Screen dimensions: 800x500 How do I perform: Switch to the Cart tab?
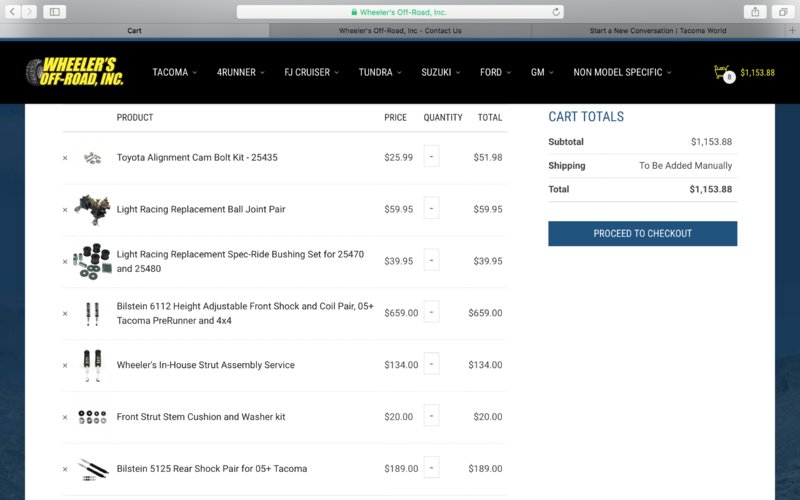click(x=135, y=31)
